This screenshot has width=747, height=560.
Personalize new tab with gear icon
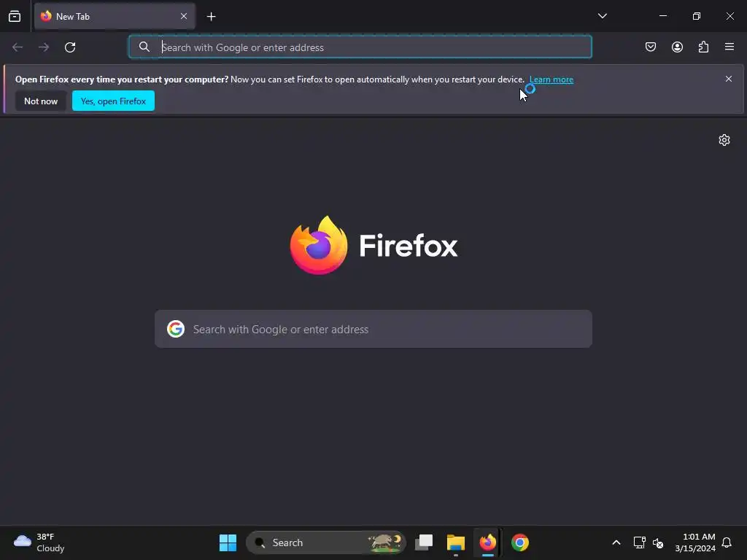pos(724,140)
